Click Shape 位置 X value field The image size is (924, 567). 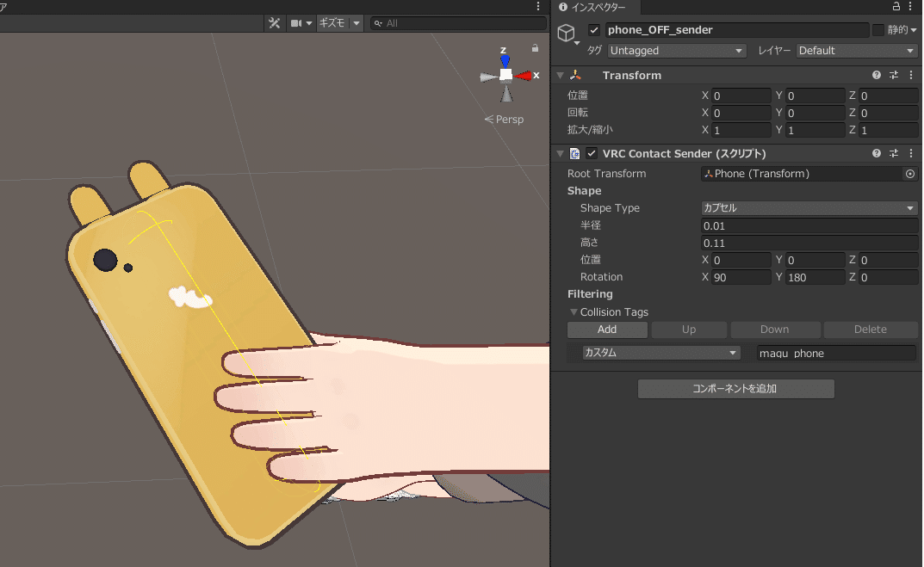741,260
